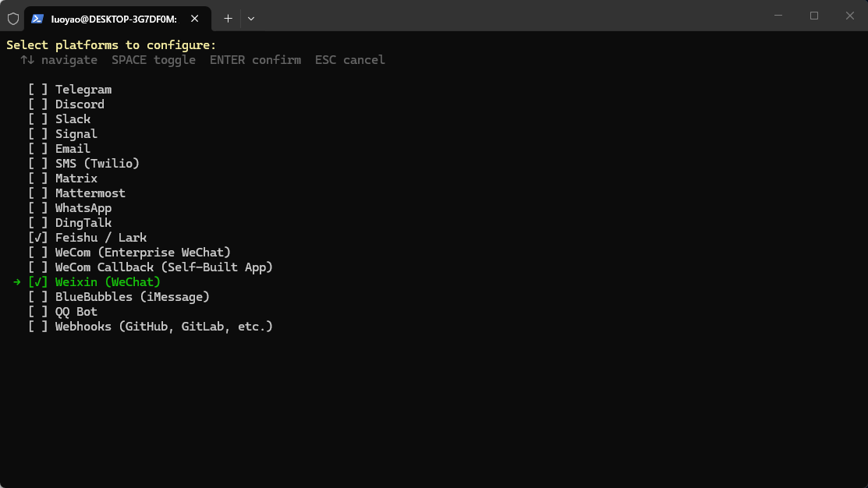Click the BlueBubbles (iMessage) option

(x=133, y=297)
